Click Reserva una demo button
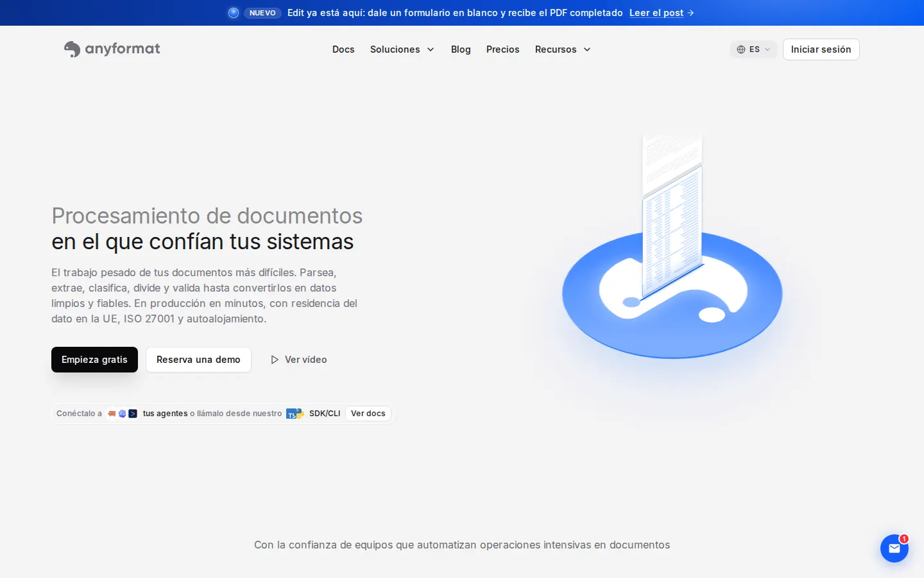Image resolution: width=924 pixels, height=578 pixels. (x=198, y=360)
